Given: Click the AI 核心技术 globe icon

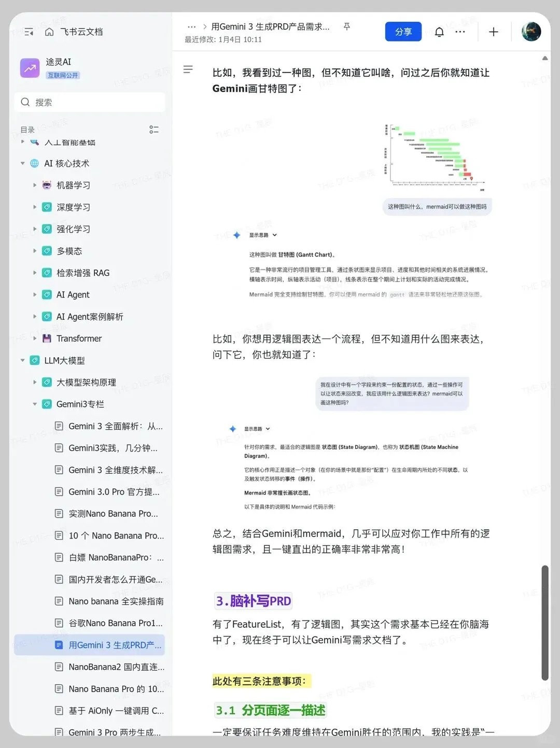Looking at the screenshot, I should pos(34,163).
